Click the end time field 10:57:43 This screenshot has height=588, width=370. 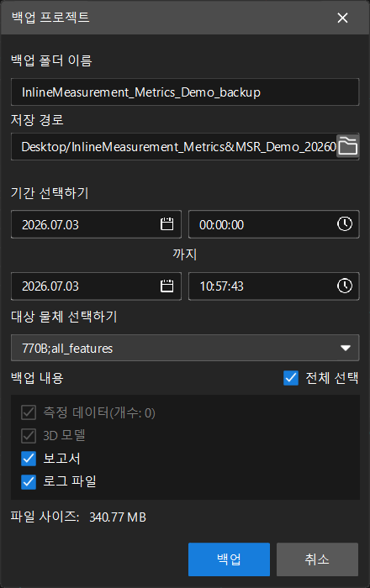(x=273, y=286)
